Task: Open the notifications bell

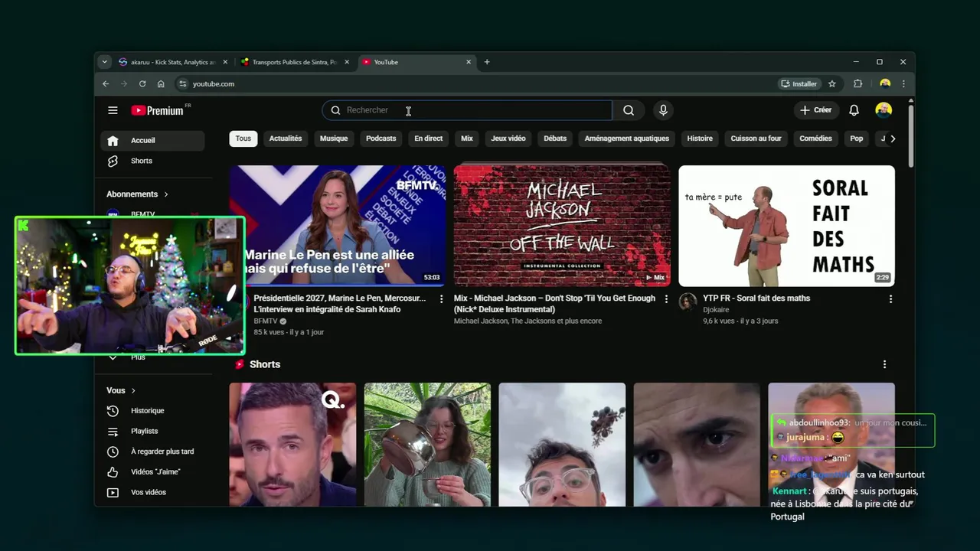Action: [854, 110]
